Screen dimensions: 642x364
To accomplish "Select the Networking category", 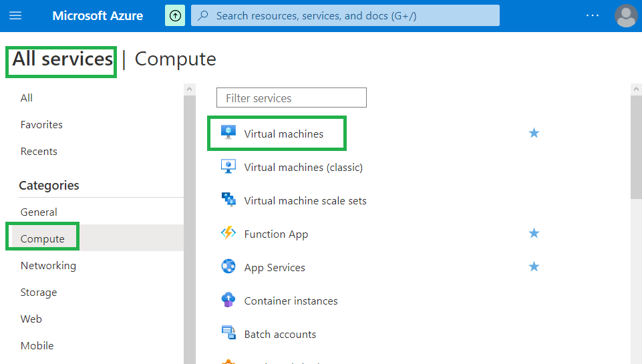I will click(48, 266).
